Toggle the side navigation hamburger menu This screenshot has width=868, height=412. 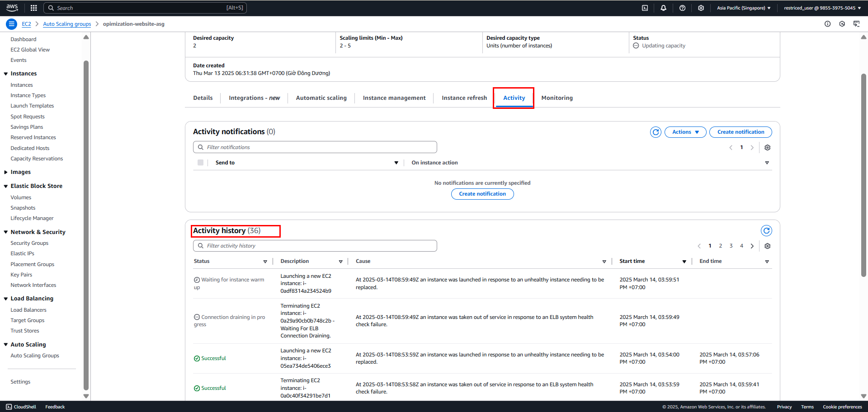[x=12, y=24]
